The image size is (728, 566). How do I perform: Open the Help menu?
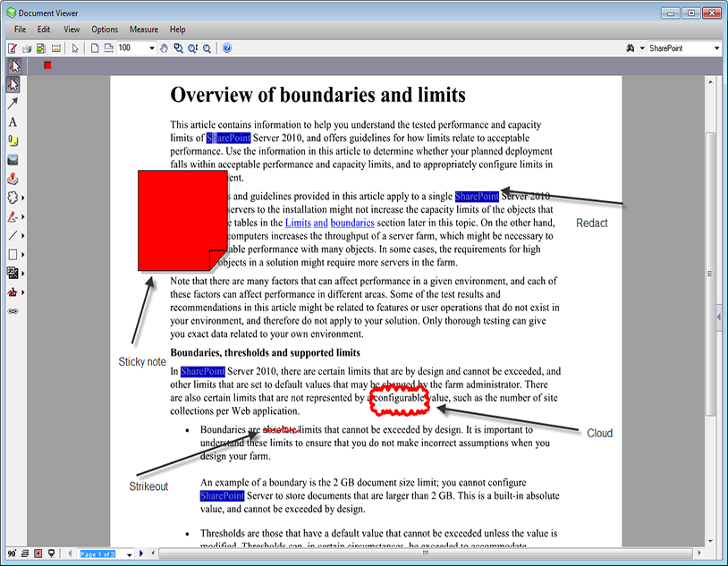177,30
